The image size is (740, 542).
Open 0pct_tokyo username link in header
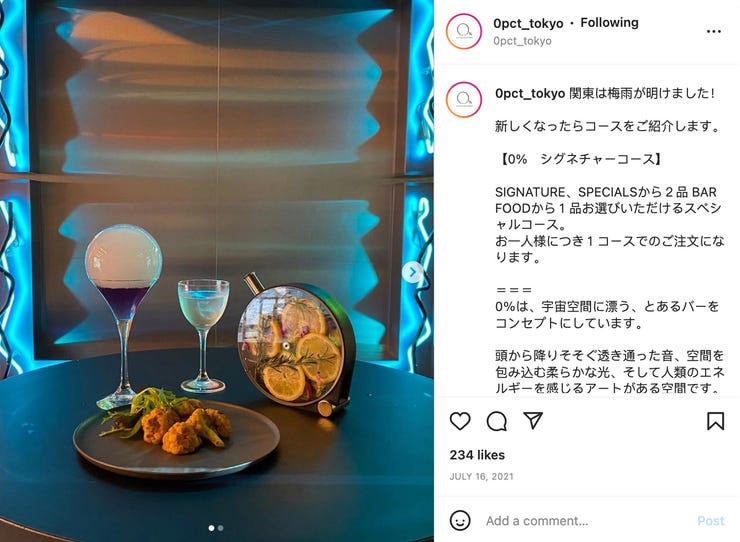click(x=528, y=23)
